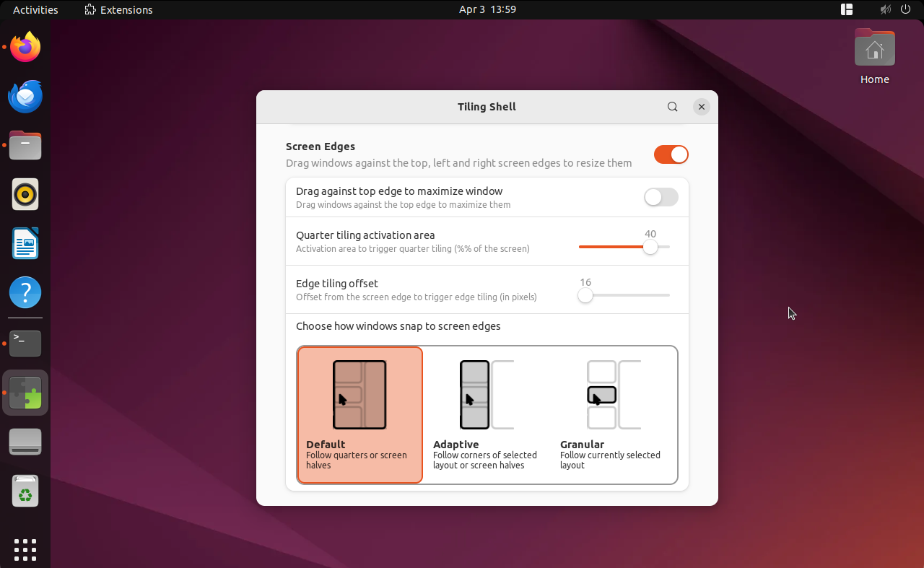Select the Granular snap mode
Viewport: 924px width, 568px height.
pyautogui.click(x=614, y=415)
